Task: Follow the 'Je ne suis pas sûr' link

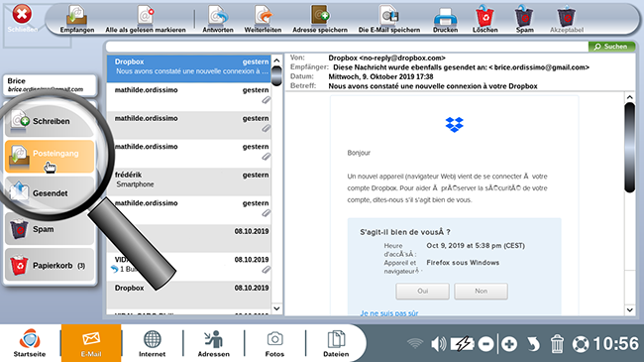Action: (x=389, y=313)
